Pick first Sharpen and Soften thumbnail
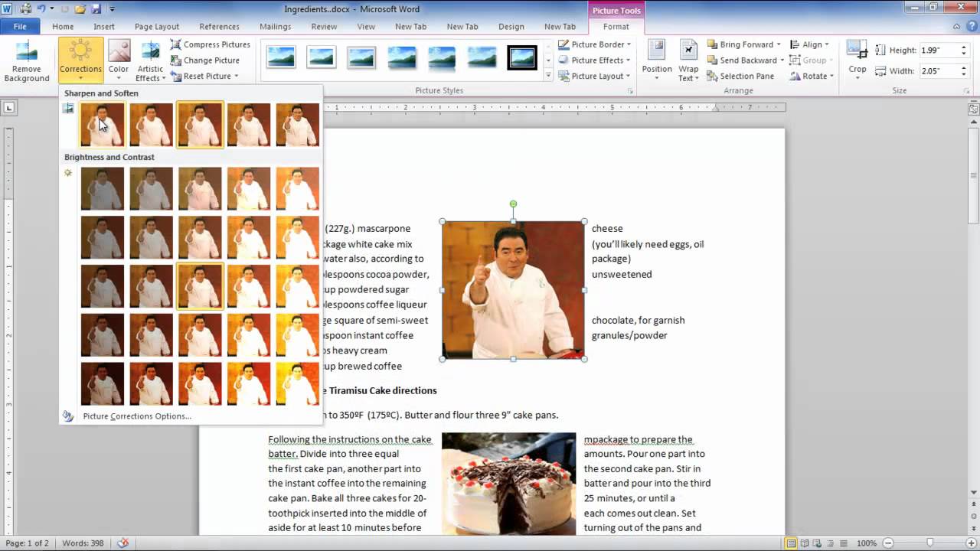980x551 pixels. point(102,125)
